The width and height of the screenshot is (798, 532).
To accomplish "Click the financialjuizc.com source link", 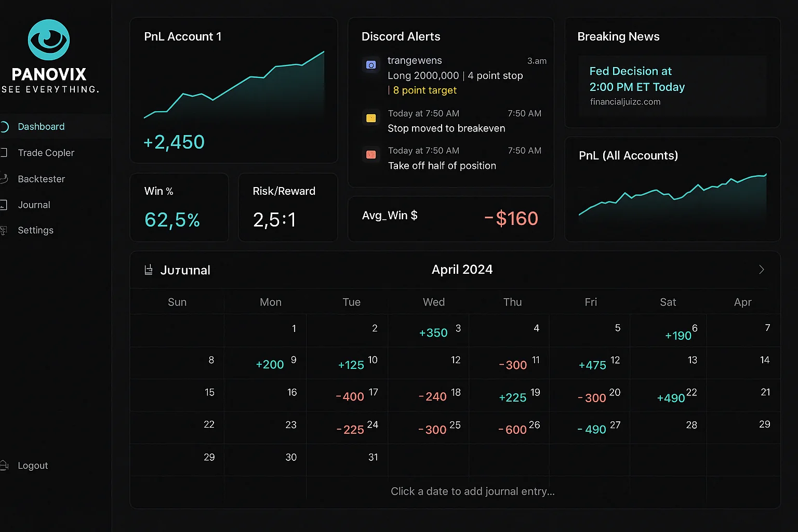I will (624, 102).
